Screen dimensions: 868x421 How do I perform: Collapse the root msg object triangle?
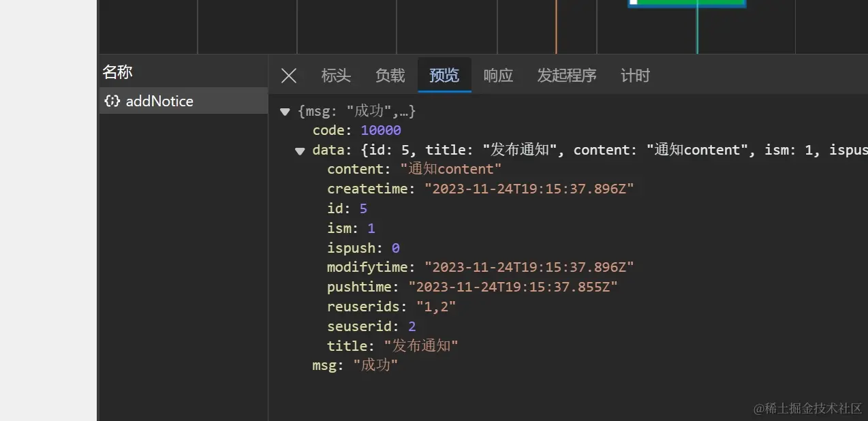point(285,112)
